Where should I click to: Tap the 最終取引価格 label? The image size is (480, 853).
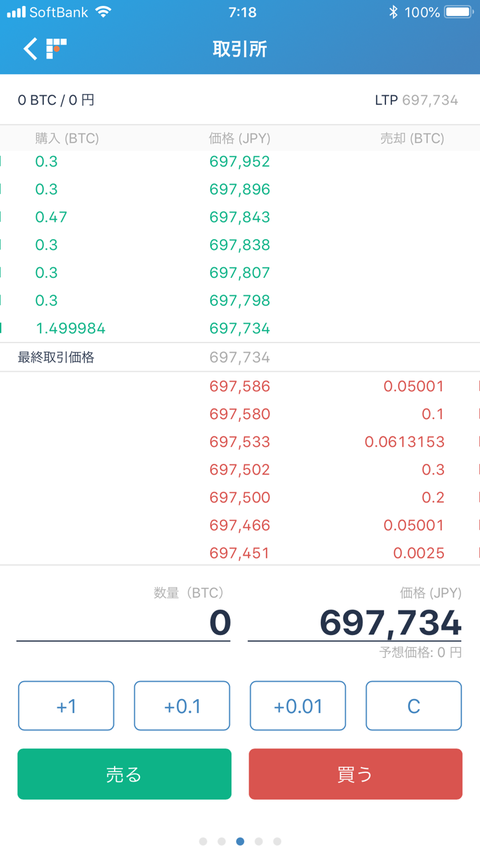click(x=56, y=357)
